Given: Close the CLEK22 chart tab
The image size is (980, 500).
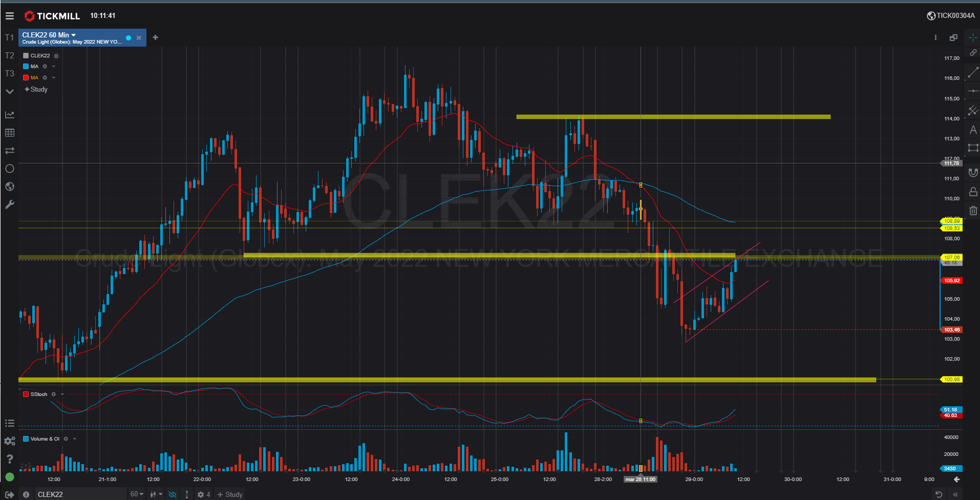Looking at the screenshot, I should pyautogui.click(x=139, y=38).
